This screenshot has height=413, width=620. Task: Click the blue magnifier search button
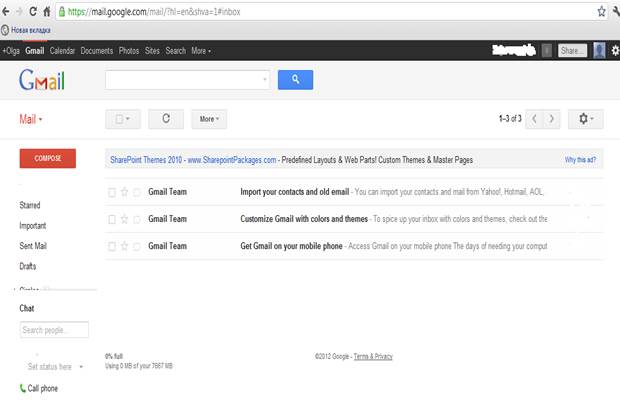pos(295,80)
